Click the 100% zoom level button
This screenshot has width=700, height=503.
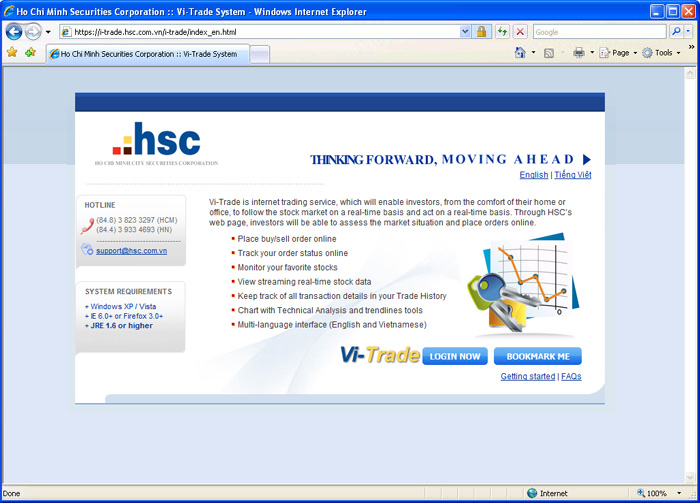point(652,493)
